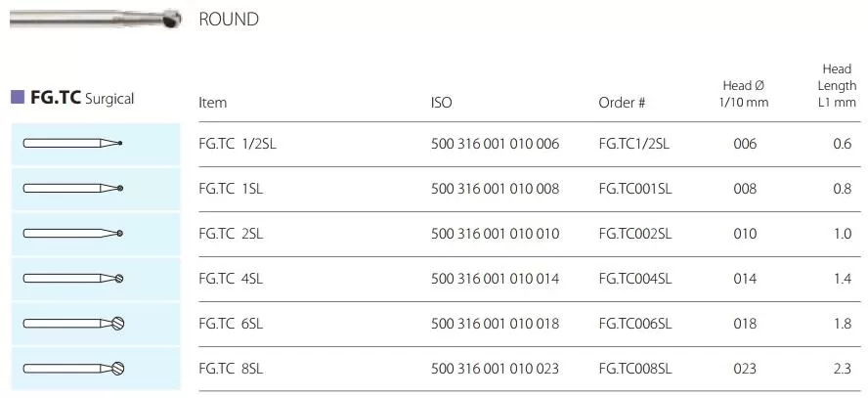Click ISO code 500 316 001 010 023

tap(495, 369)
